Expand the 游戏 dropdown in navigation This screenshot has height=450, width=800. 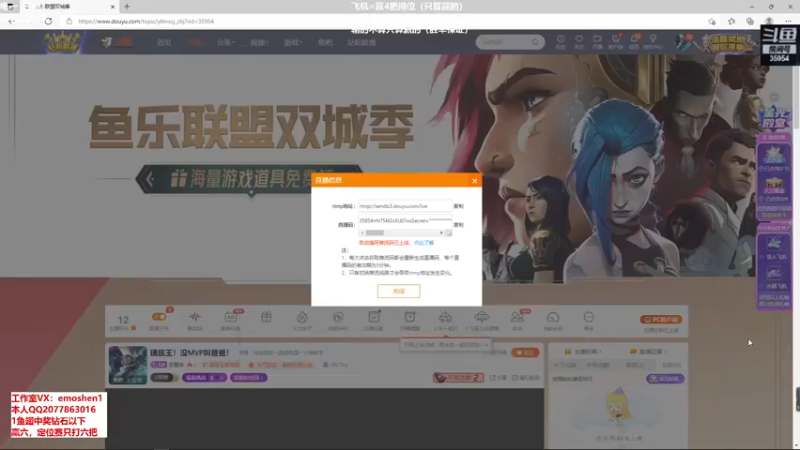click(292, 42)
